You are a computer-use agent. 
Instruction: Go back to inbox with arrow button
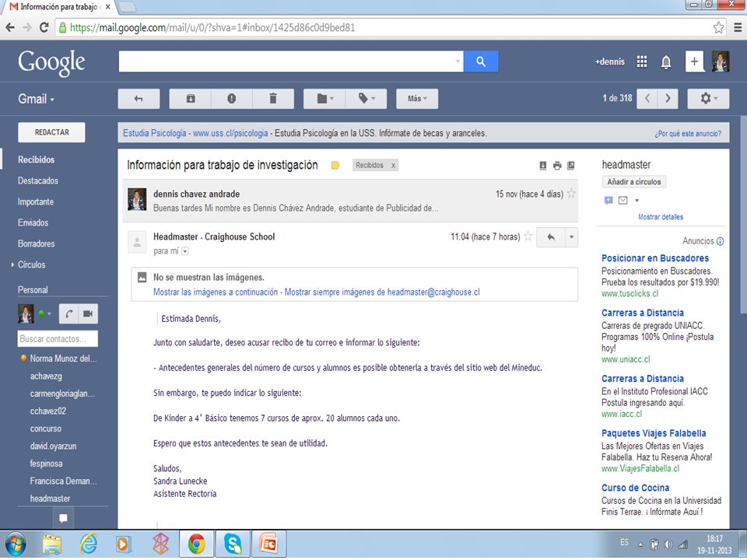[x=139, y=99]
